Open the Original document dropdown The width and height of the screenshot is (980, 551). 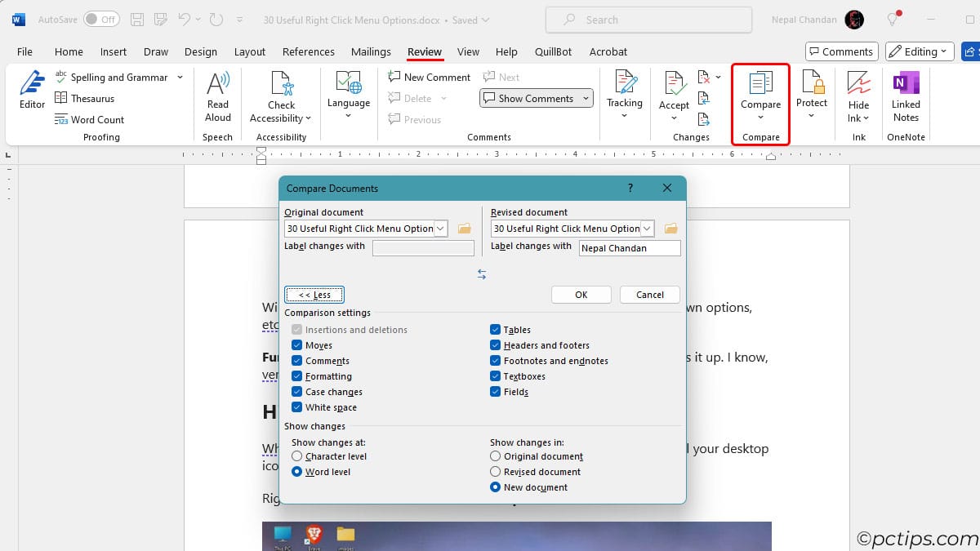[440, 229]
